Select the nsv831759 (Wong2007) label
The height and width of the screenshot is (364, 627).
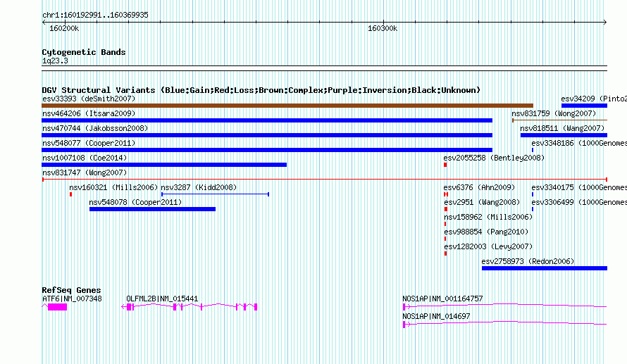tap(554, 113)
